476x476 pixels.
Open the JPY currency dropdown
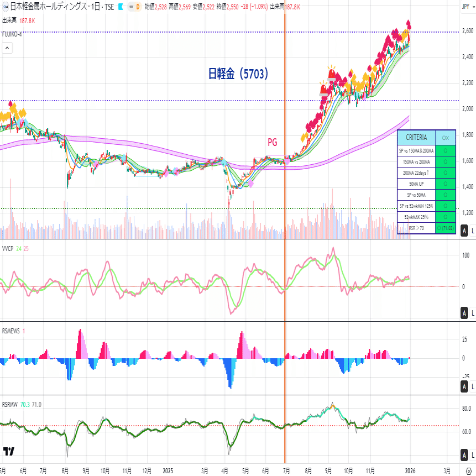(468, 7)
